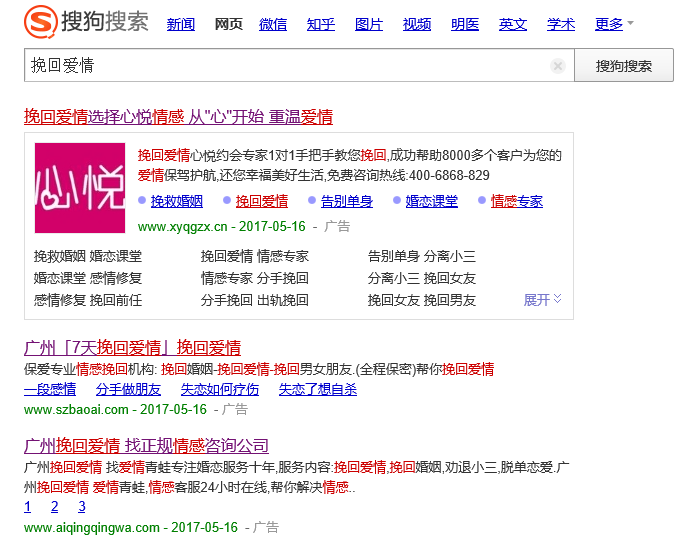Select the 图片 search tab
This screenshot has height=544, width=687.
(x=369, y=24)
